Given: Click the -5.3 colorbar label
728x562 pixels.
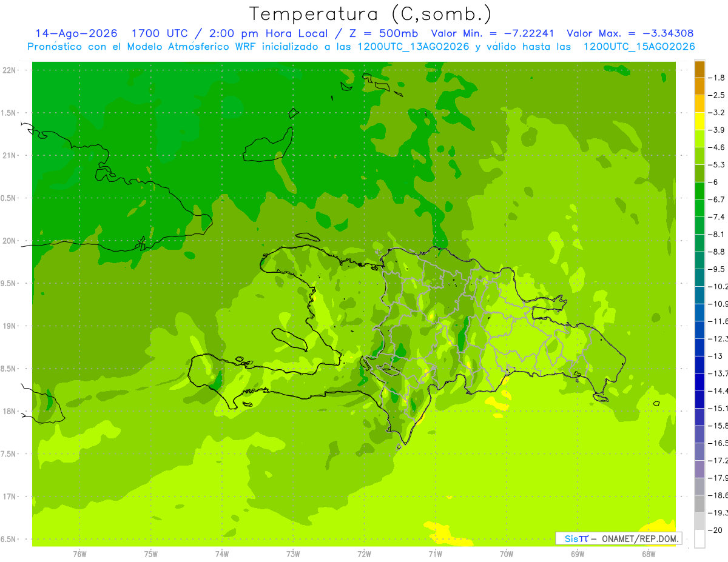Looking at the screenshot, I should tap(716, 164).
